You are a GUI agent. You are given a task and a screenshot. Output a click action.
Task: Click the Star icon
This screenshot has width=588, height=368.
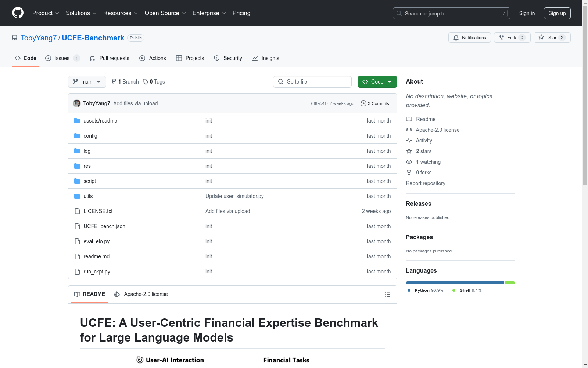pos(541,38)
